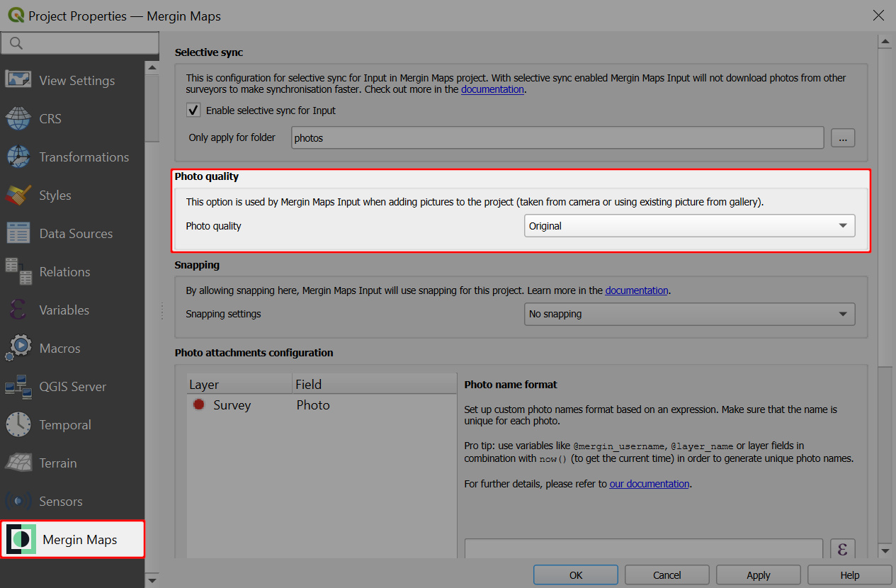This screenshot has width=896, height=588.
Task: Select the Survey layer row
Action: coord(322,405)
